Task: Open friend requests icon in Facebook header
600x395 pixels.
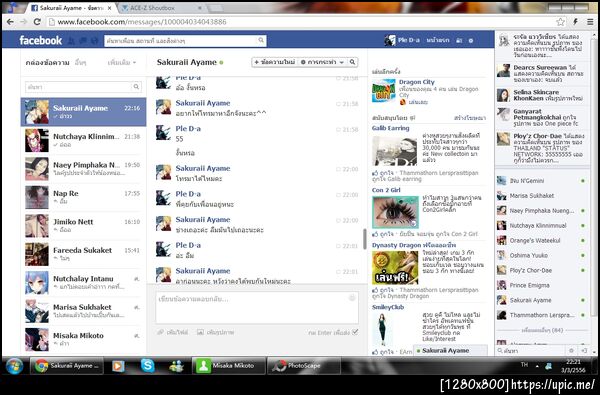Action: [x=71, y=40]
